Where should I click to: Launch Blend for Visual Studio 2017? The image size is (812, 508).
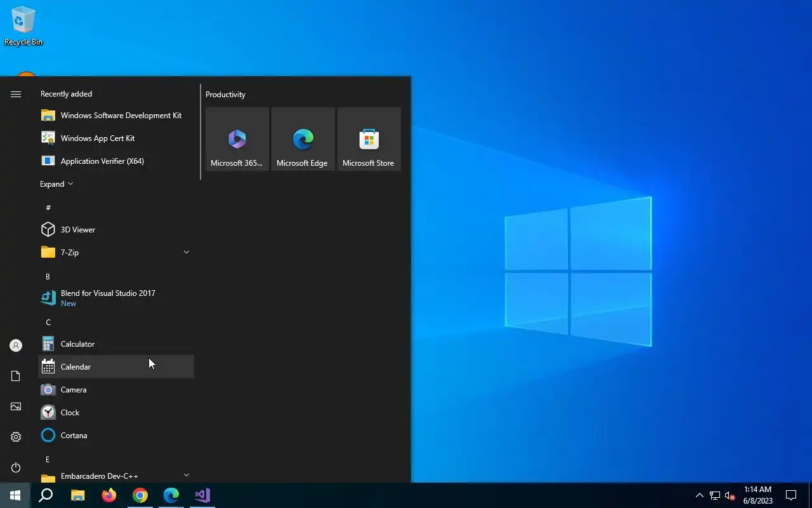[x=116, y=298]
